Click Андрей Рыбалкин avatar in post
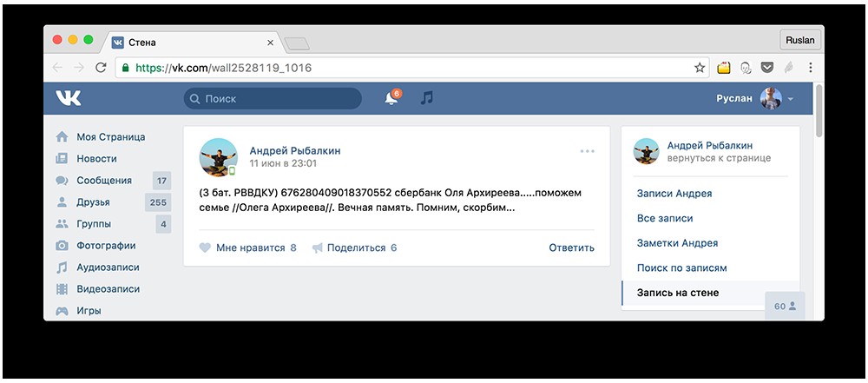This screenshot has height=383, width=868. click(x=218, y=157)
